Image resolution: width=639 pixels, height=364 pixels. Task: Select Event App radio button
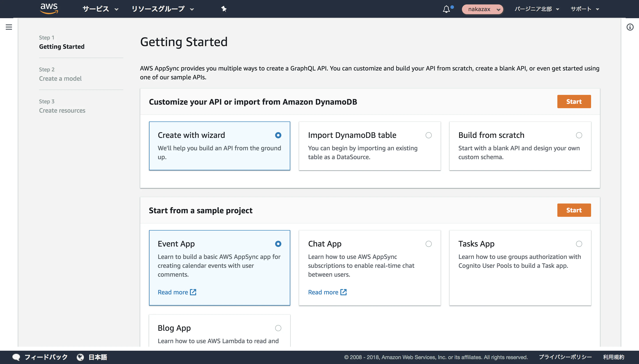point(278,244)
